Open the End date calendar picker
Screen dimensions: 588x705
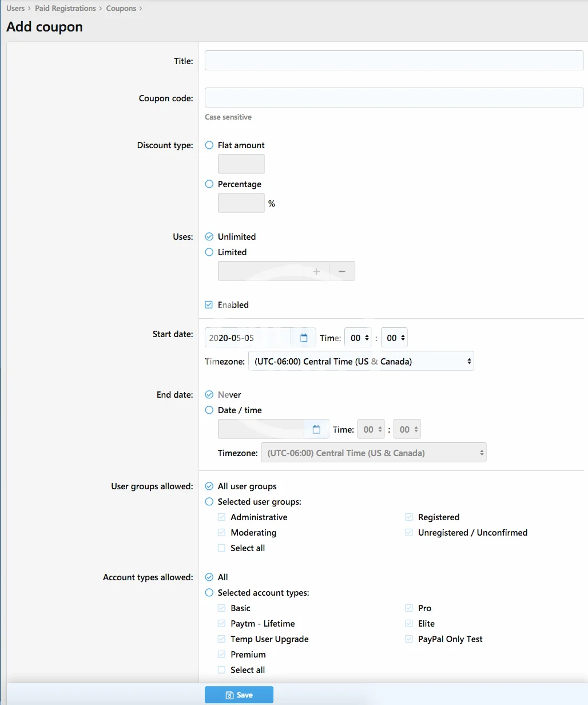coord(316,430)
